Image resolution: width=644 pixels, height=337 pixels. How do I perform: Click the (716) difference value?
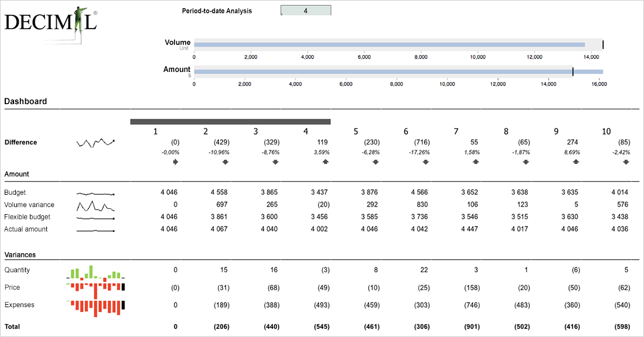point(422,142)
